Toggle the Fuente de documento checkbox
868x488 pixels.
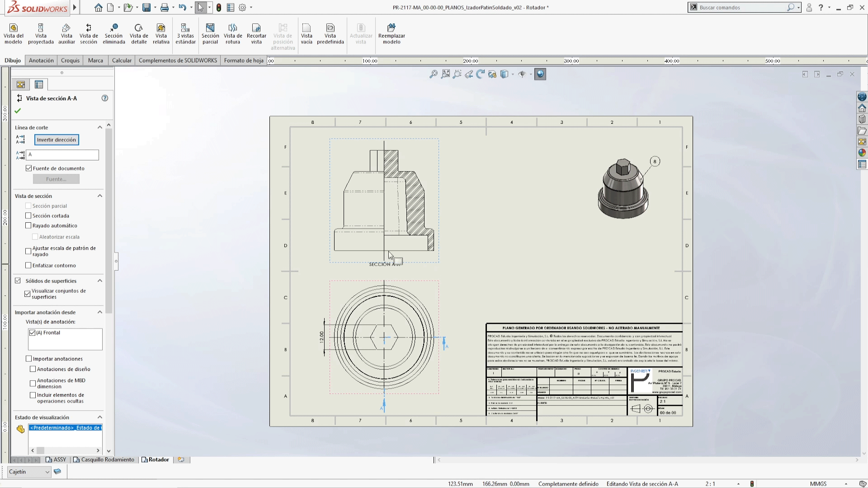pos(29,168)
